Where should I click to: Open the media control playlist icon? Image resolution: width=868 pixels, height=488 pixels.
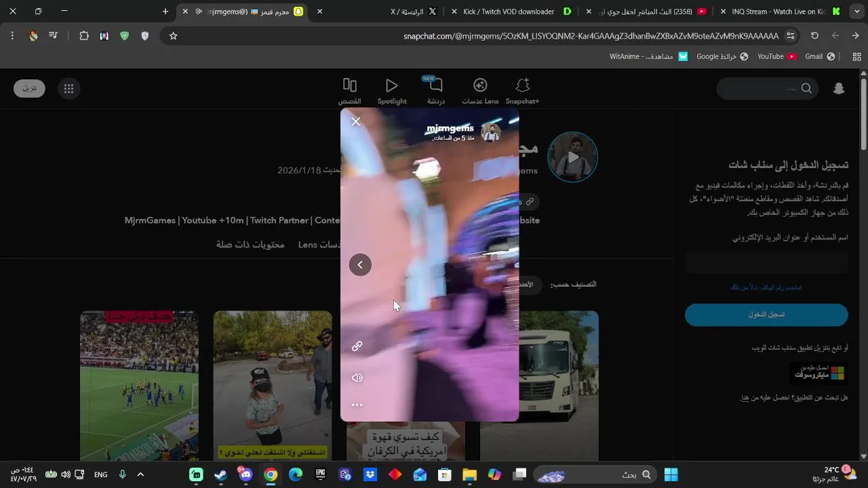(x=53, y=36)
